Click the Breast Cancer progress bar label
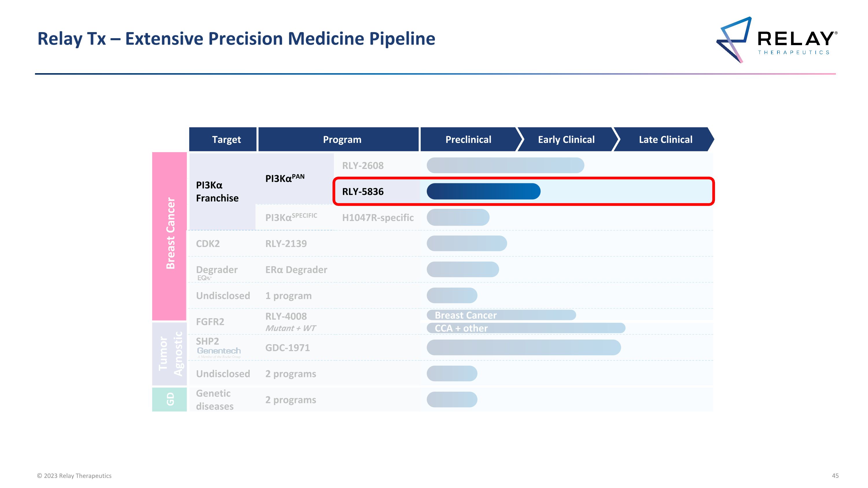Image resolution: width=868 pixels, height=488 pixels. click(x=466, y=315)
